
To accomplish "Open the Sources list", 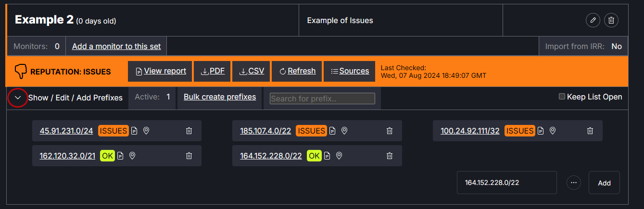I will point(350,71).
